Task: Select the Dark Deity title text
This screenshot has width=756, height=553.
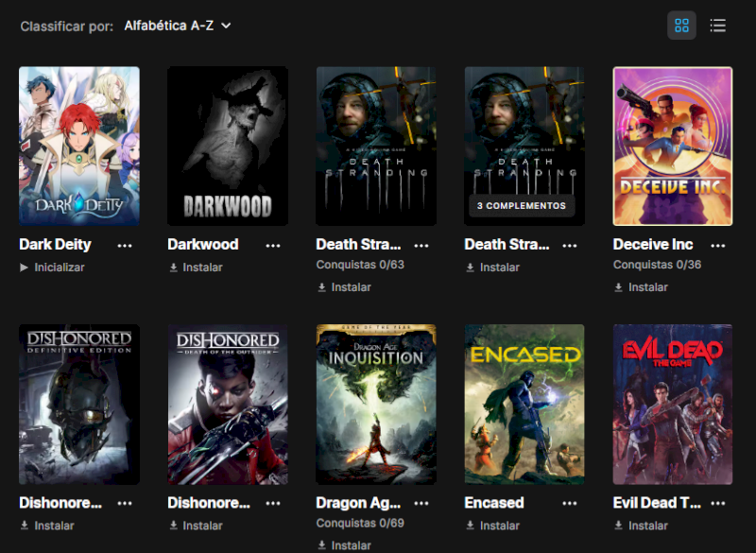Action: click(x=55, y=245)
